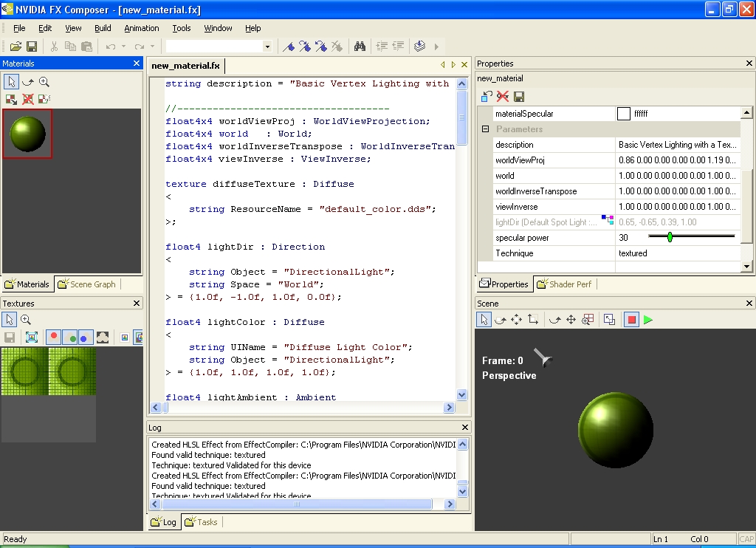Select zoom tool in Materials panel
This screenshot has height=548, width=756.
pos(44,82)
